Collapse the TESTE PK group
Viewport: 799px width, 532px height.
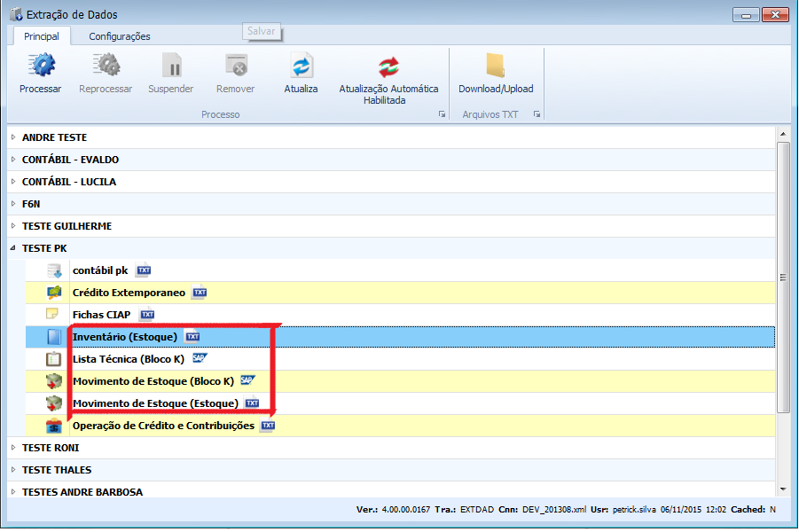[x=13, y=248]
